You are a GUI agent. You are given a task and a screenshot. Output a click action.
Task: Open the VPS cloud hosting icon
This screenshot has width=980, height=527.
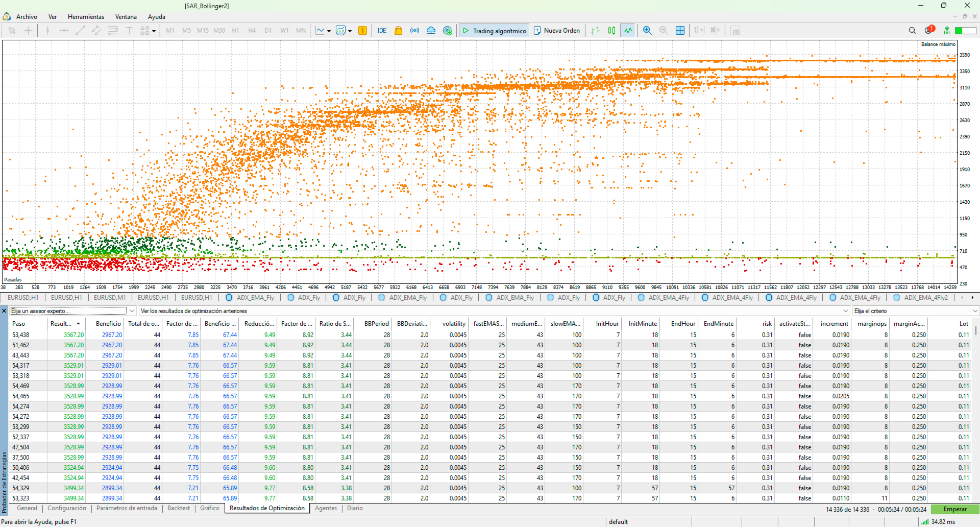click(x=431, y=31)
